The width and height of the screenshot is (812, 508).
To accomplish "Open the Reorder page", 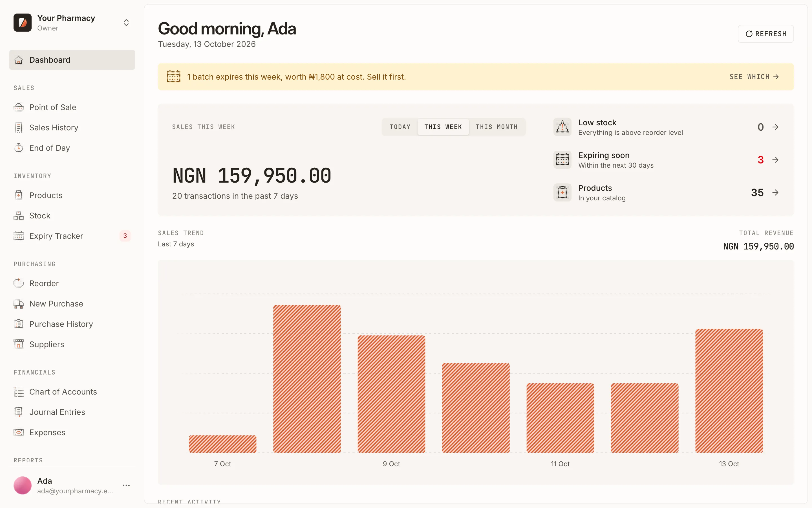I will [x=72, y=283].
